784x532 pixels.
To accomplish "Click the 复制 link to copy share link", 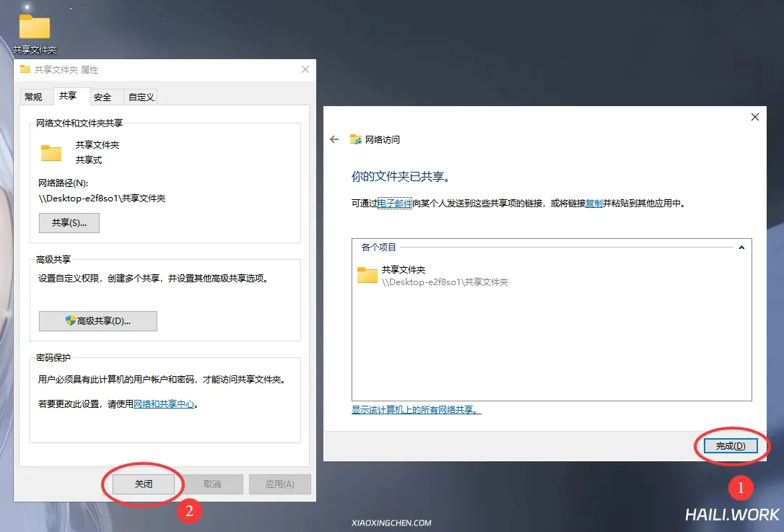I will 594,204.
